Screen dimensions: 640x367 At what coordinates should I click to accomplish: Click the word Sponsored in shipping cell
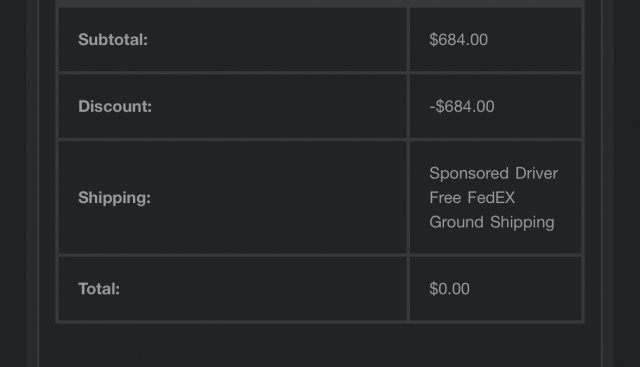pyautogui.click(x=469, y=174)
